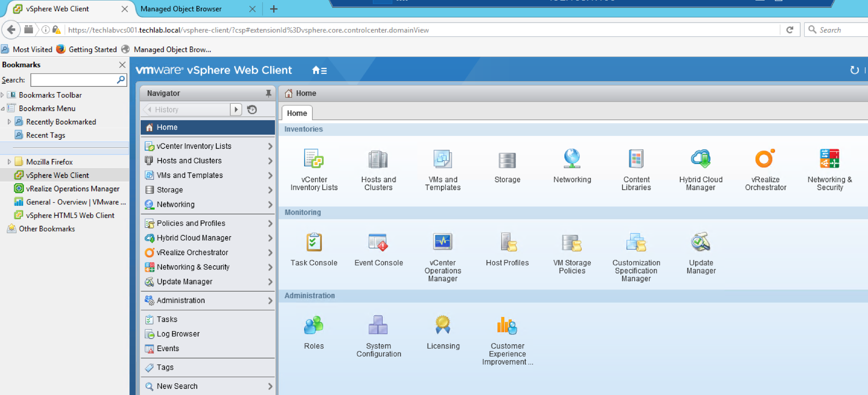The image size is (868, 395).
Task: Pin the Navigator panel
Action: [x=268, y=93]
